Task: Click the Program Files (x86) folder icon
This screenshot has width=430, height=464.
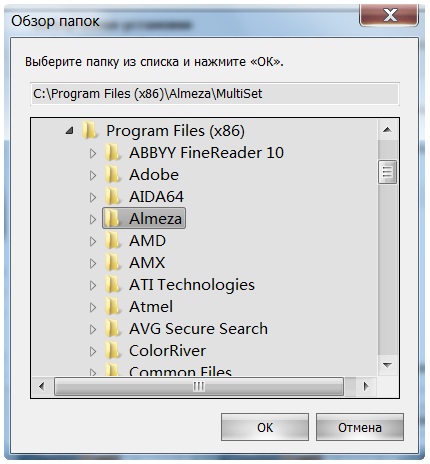Action: tap(89, 131)
